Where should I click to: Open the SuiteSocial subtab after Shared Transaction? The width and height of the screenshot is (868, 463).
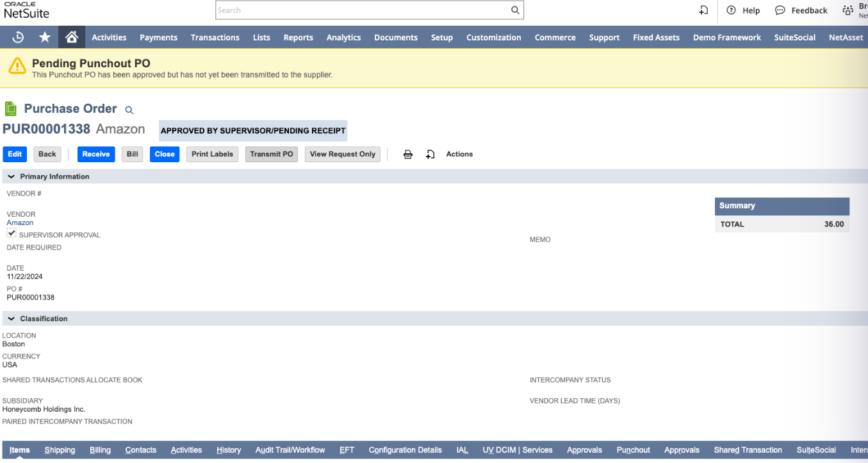[x=816, y=450]
